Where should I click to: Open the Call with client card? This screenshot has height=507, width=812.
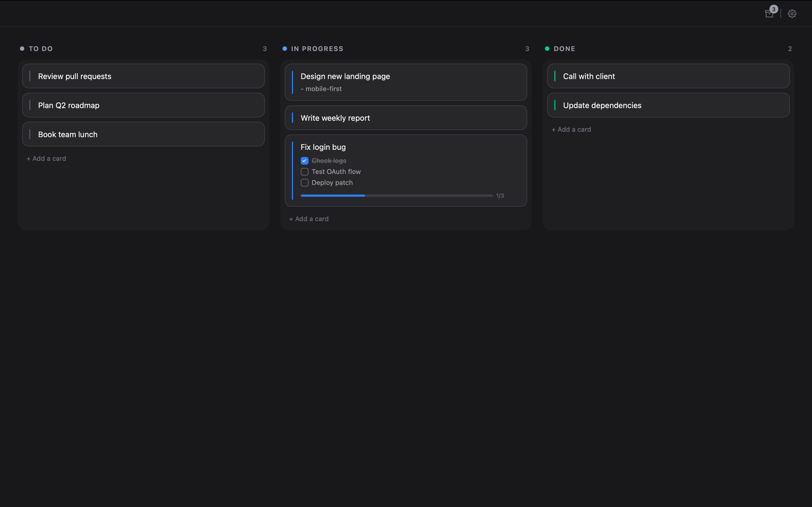668,76
